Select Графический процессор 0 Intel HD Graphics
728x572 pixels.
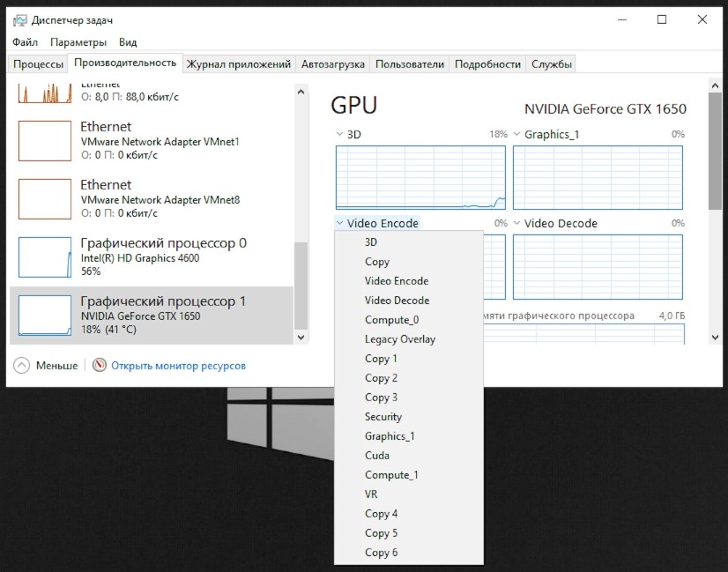tap(152, 256)
